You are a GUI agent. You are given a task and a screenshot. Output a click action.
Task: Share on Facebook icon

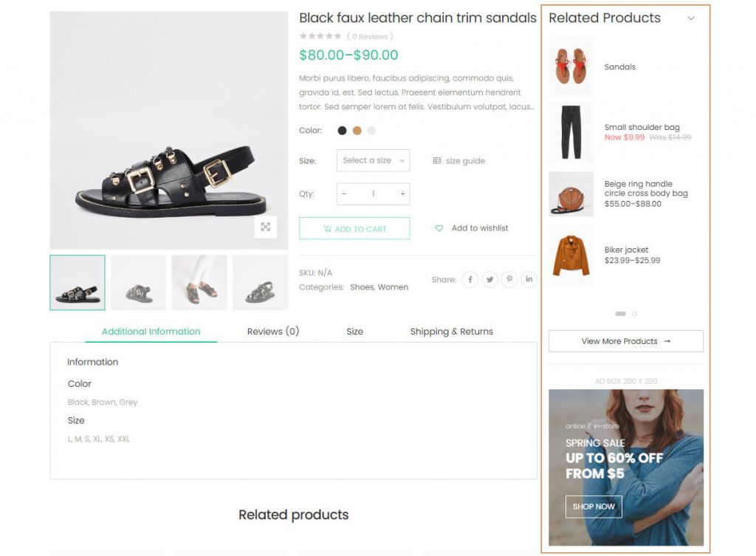(470, 280)
